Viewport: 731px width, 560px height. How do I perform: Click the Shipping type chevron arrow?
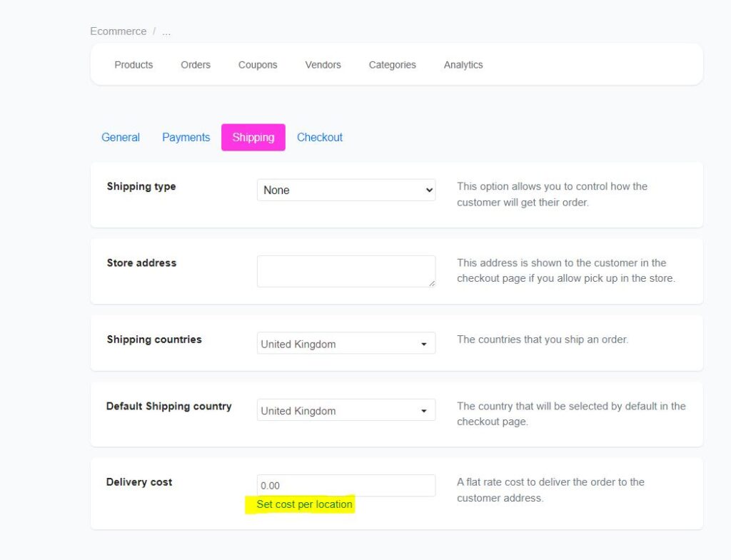pos(429,190)
